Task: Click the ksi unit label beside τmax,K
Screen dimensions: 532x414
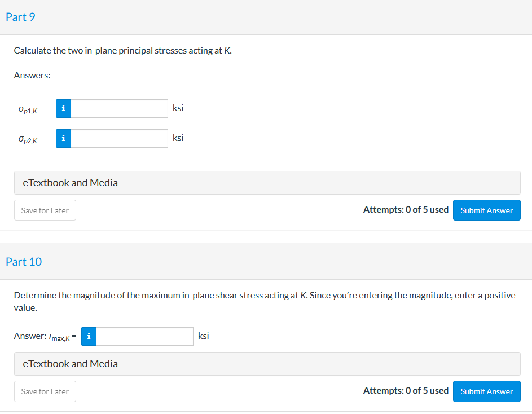Action: (x=204, y=336)
